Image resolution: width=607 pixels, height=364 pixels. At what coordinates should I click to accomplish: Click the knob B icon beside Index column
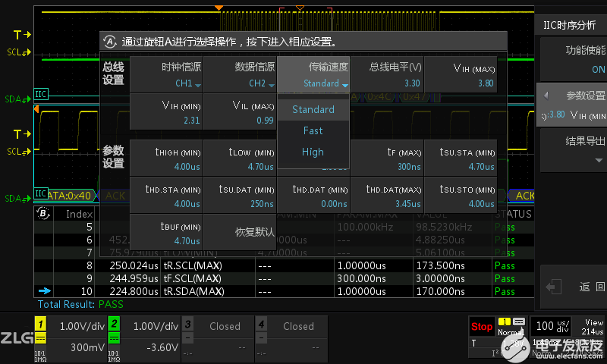pyautogui.click(x=42, y=214)
